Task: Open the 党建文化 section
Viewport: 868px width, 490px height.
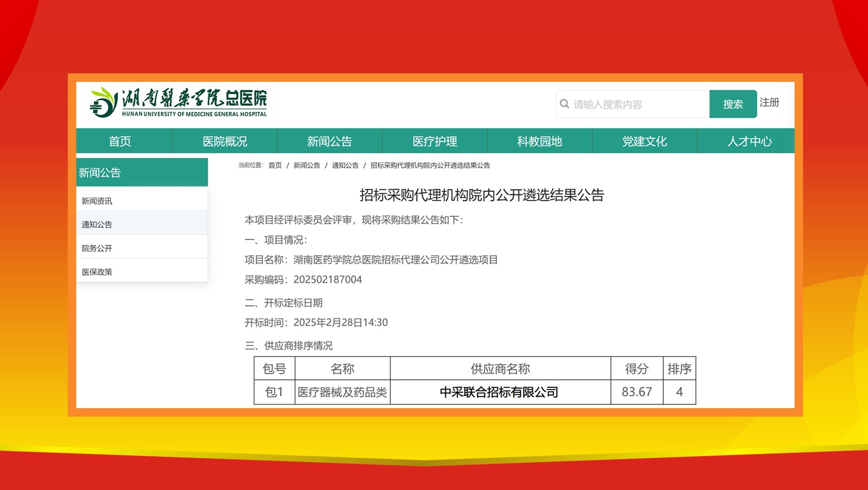Action: click(644, 141)
